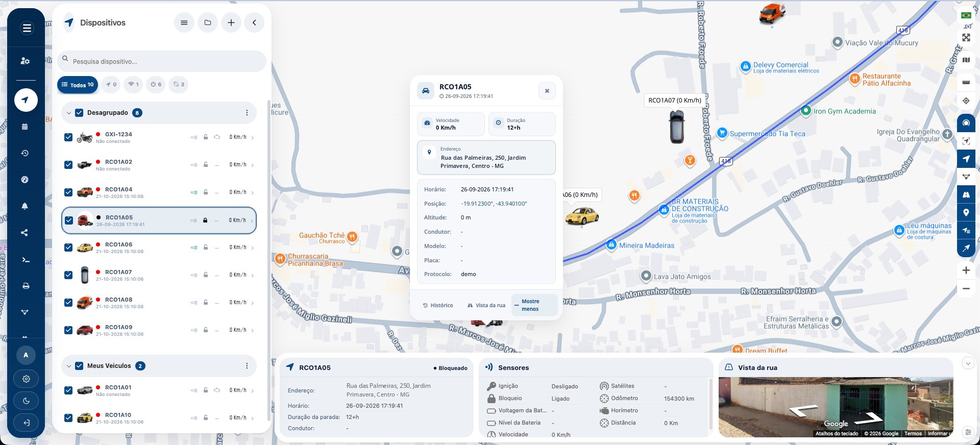Open the hamburger menu in the sidebar

(x=27, y=28)
